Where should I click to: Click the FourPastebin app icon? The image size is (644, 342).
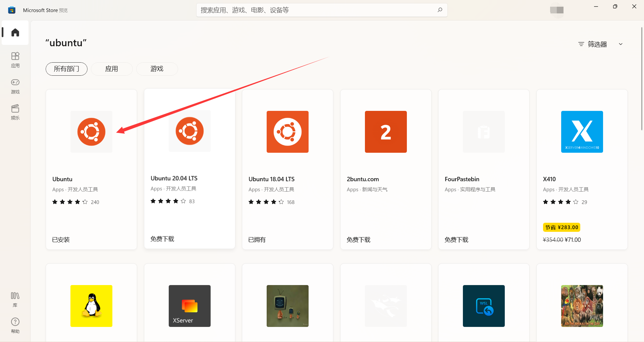(x=484, y=132)
